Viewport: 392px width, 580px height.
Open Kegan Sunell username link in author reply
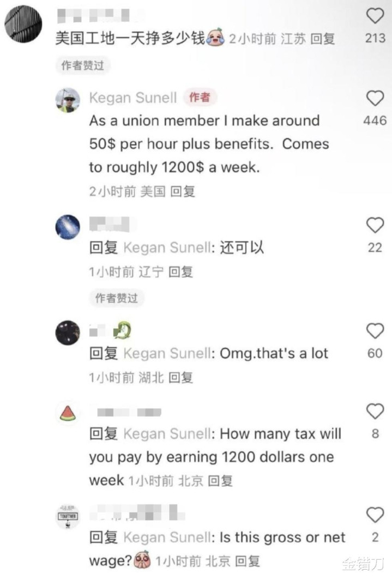[x=133, y=98]
